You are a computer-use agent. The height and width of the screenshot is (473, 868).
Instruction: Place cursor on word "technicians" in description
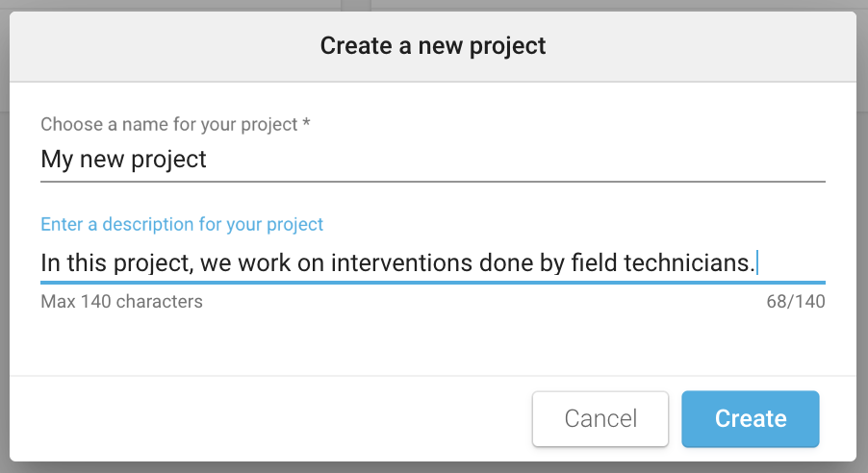(x=688, y=261)
